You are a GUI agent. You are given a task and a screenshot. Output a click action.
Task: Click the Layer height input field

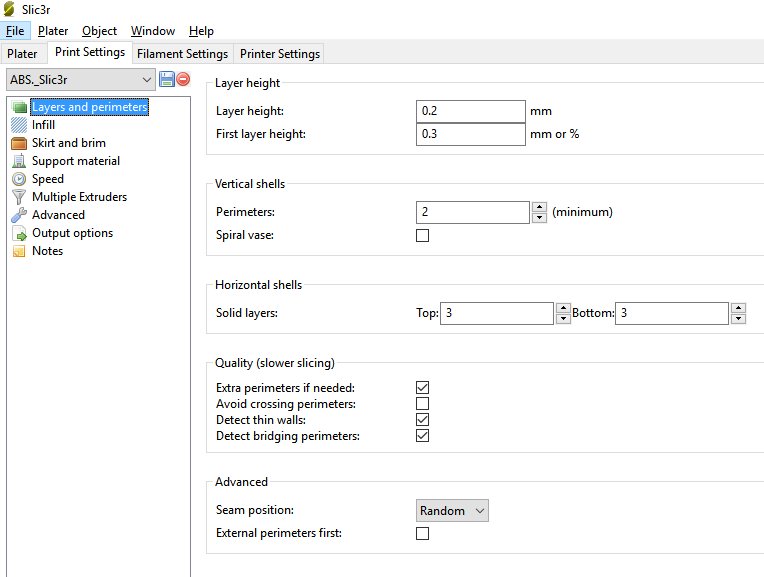click(x=471, y=111)
